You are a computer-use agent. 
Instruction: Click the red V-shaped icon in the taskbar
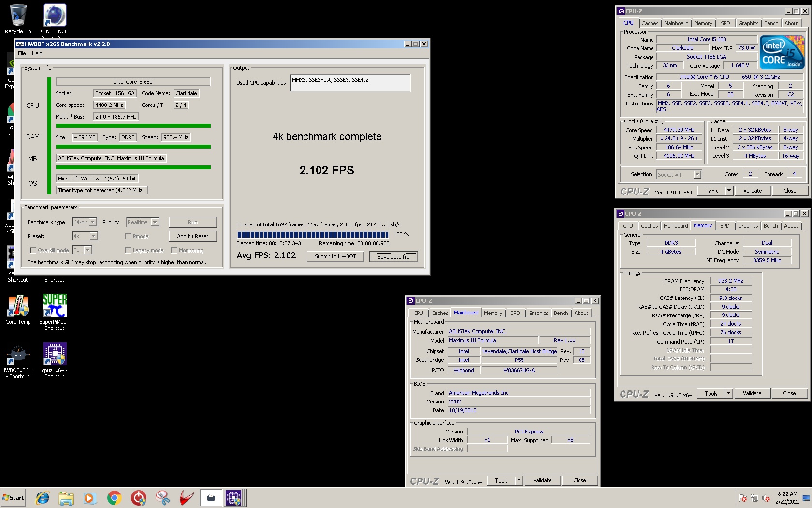coord(187,498)
